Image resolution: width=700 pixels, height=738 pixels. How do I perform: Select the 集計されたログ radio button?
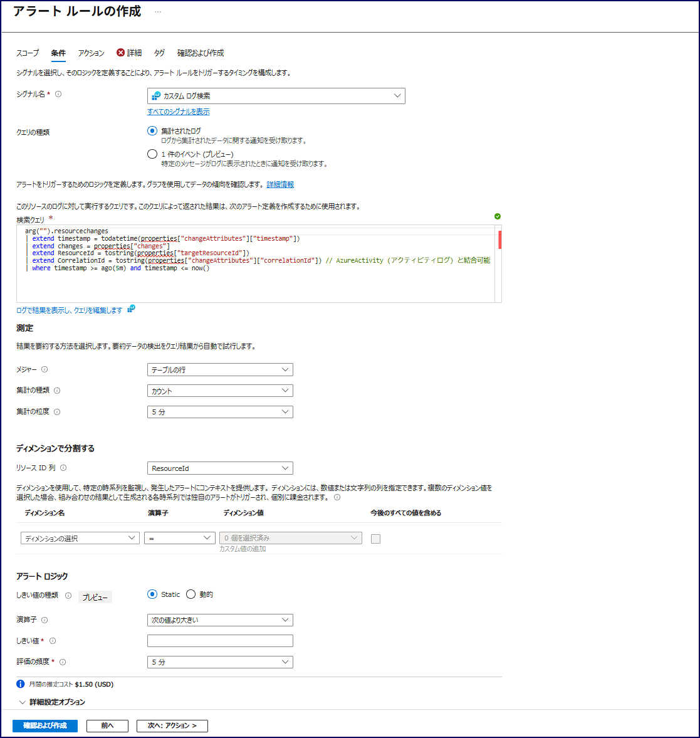(x=152, y=131)
